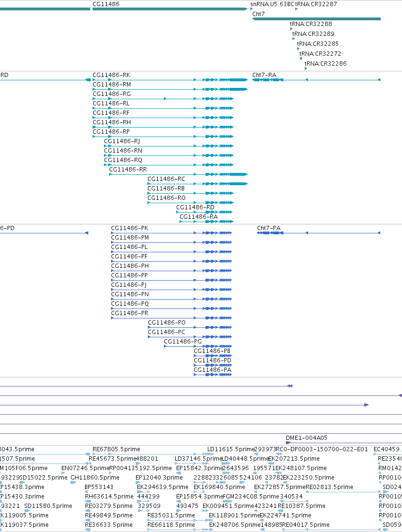Click protein CG11486-PK
The image size is (402, 532).
pyautogui.click(x=130, y=228)
